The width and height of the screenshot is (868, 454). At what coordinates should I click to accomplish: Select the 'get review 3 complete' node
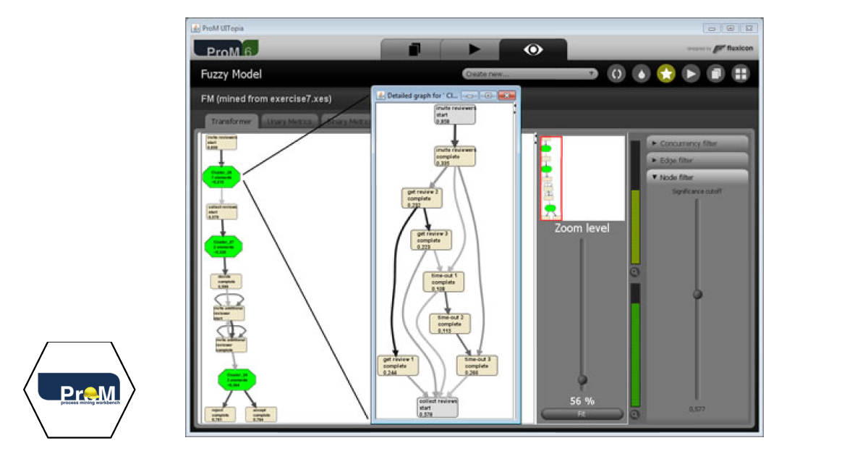click(432, 240)
